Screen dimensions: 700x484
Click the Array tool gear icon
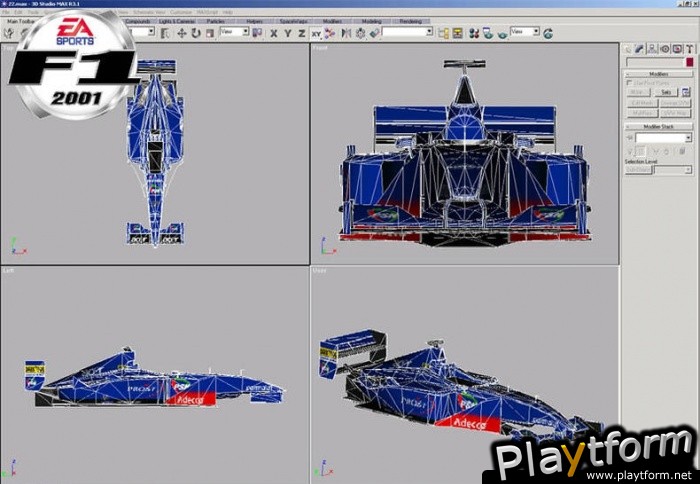(360, 33)
